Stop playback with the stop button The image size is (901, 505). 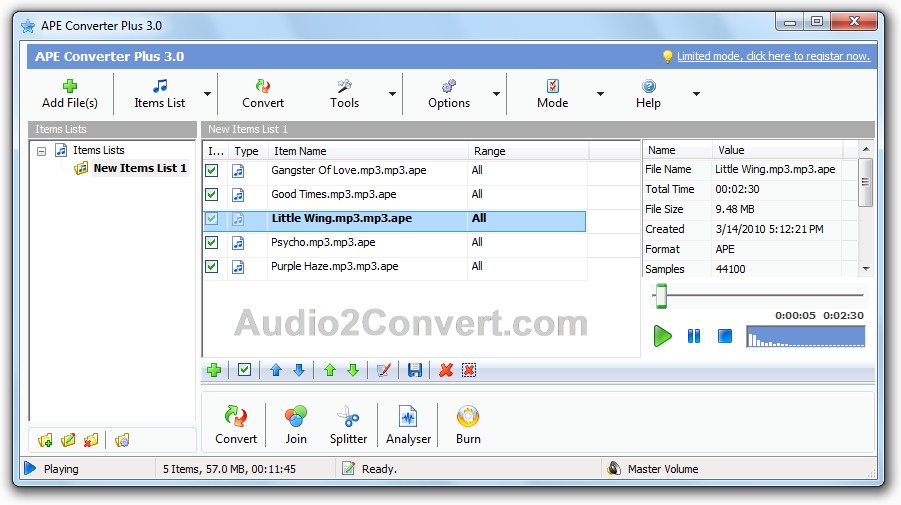(725, 336)
